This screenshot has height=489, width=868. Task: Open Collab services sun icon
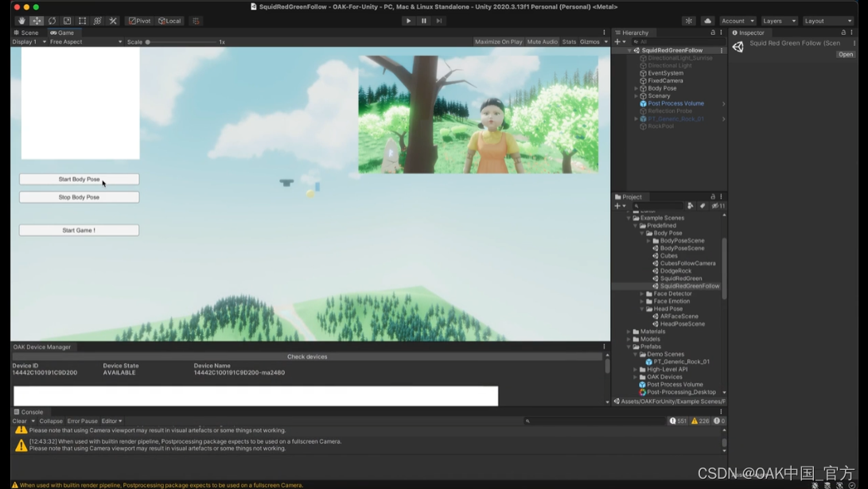click(x=689, y=21)
